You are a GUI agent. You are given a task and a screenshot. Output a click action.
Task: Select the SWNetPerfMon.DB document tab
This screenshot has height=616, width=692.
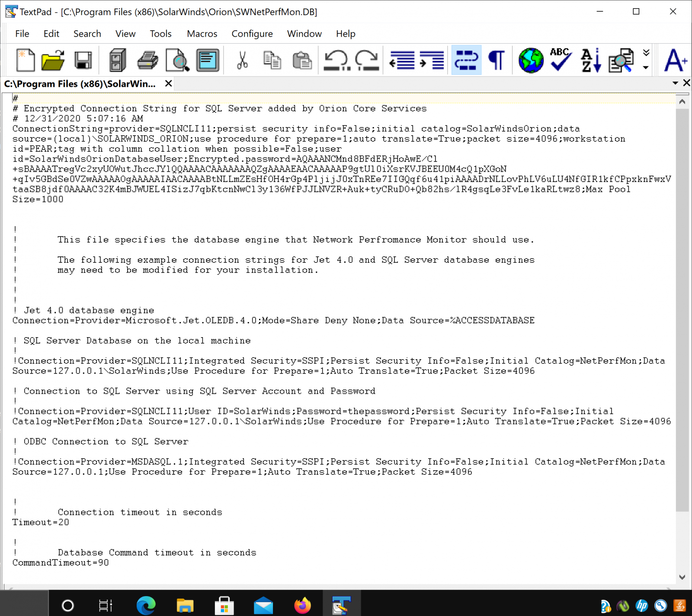[x=80, y=84]
